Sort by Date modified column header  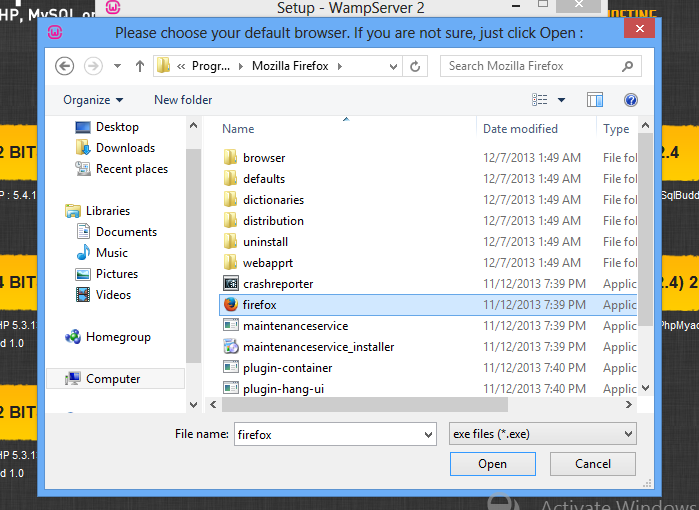click(x=520, y=129)
